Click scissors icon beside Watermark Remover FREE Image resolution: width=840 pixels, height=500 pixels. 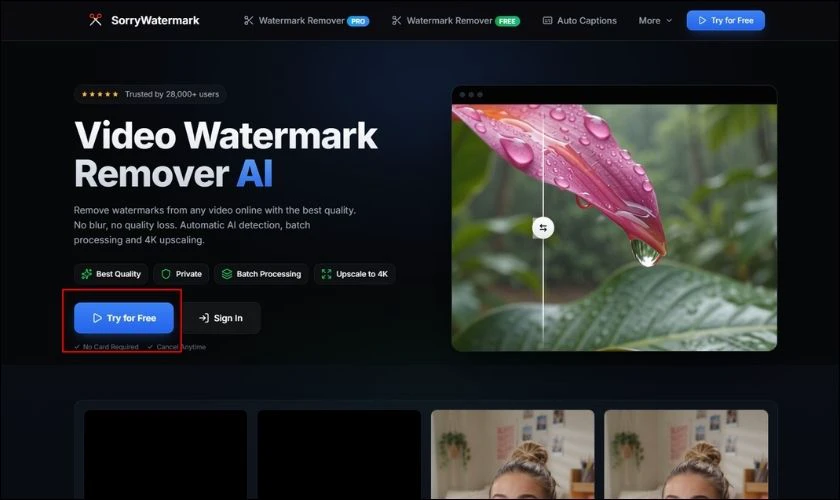(x=396, y=20)
